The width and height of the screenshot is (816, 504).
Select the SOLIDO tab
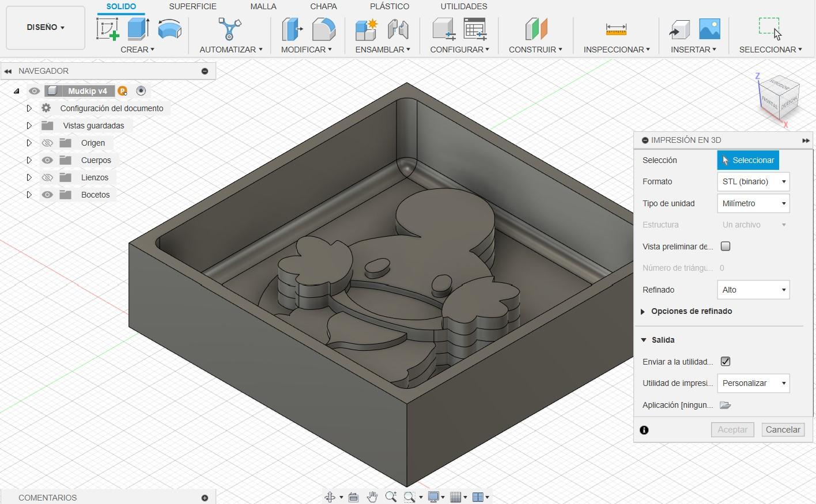point(121,6)
